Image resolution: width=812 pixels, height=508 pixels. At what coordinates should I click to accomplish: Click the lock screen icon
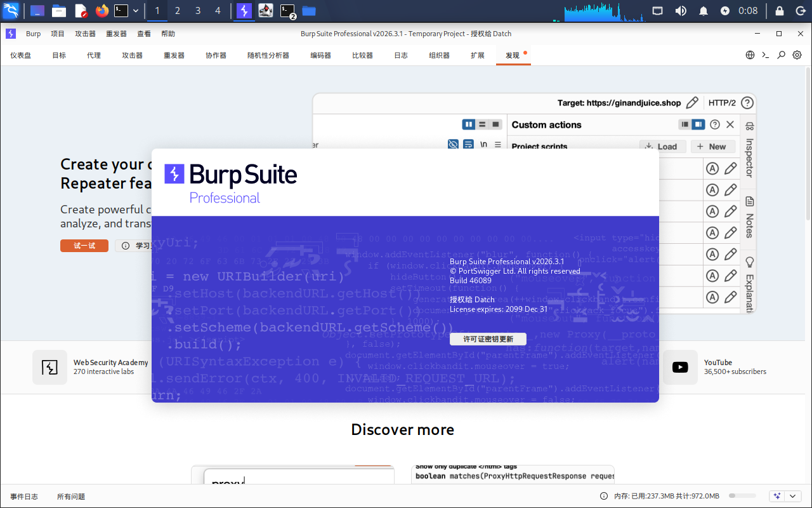[x=780, y=11]
